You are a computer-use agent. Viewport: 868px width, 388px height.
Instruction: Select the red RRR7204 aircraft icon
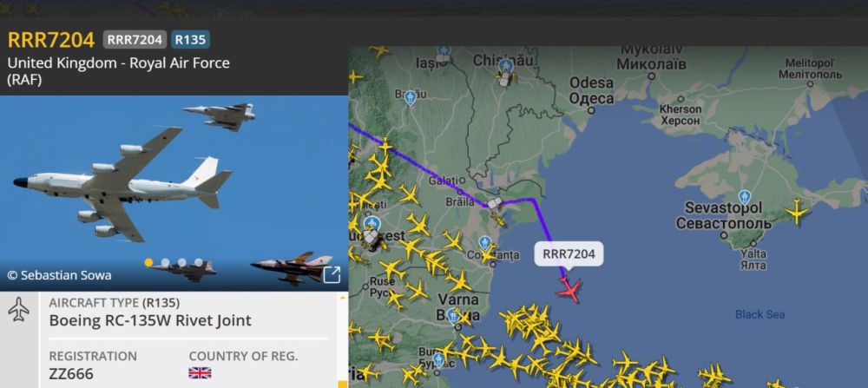[x=569, y=290]
